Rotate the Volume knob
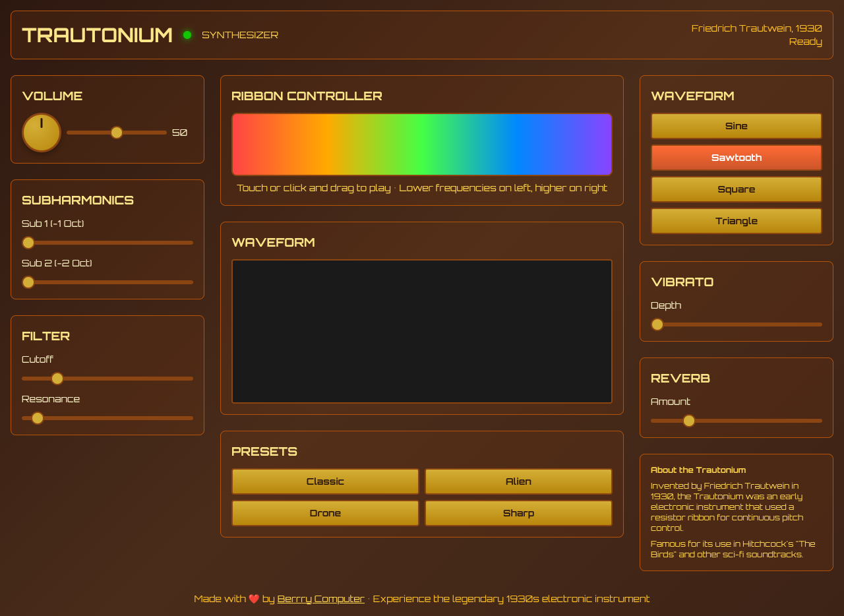The image size is (844, 616). point(41,133)
